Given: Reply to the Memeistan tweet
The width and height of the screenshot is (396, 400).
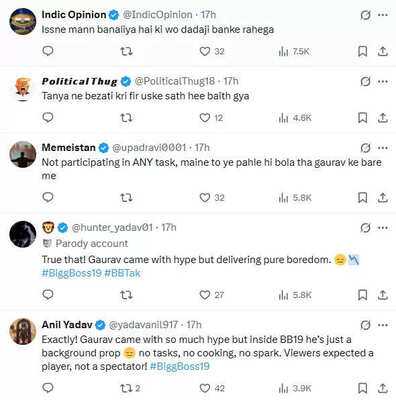Looking at the screenshot, I should [48, 198].
